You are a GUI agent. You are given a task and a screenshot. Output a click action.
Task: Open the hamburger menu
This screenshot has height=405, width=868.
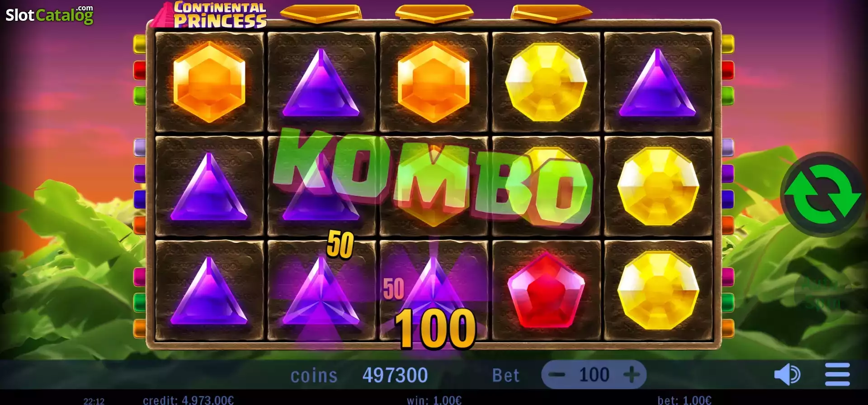coord(837,374)
